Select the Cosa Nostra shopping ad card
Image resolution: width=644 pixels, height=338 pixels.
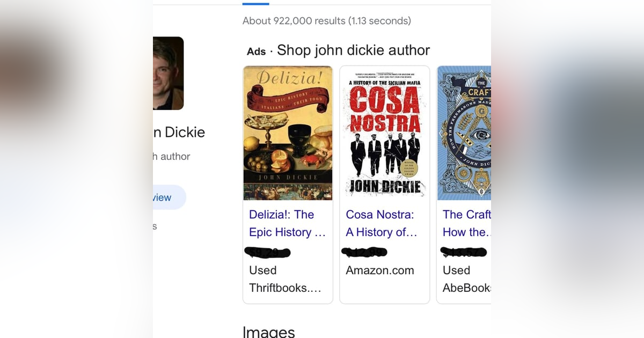384,185
